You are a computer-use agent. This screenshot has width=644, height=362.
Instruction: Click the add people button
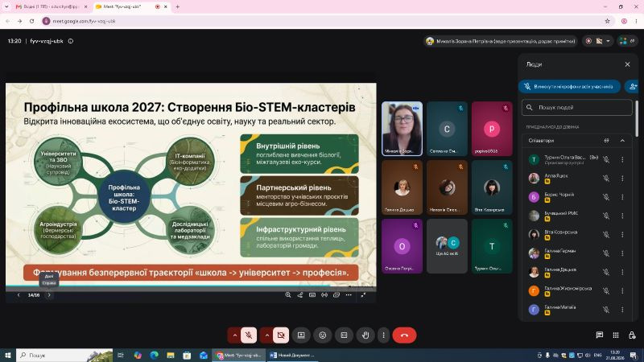[633, 87]
